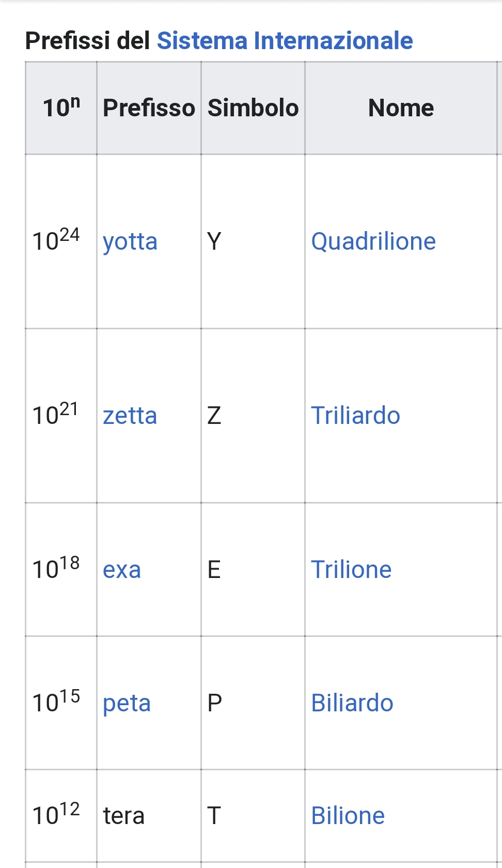The height and width of the screenshot is (868, 502).
Task: Open the Quadrilione article link
Action: click(x=373, y=241)
